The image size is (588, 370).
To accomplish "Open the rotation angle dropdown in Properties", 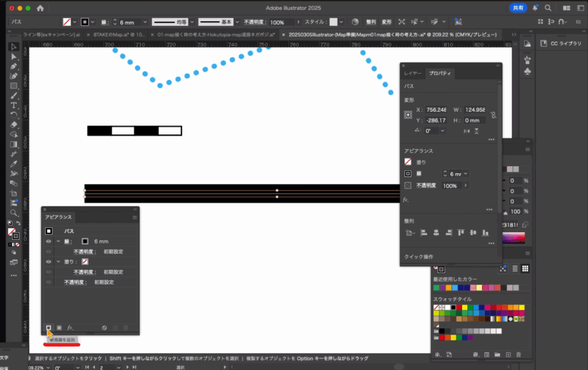I will click(x=443, y=131).
